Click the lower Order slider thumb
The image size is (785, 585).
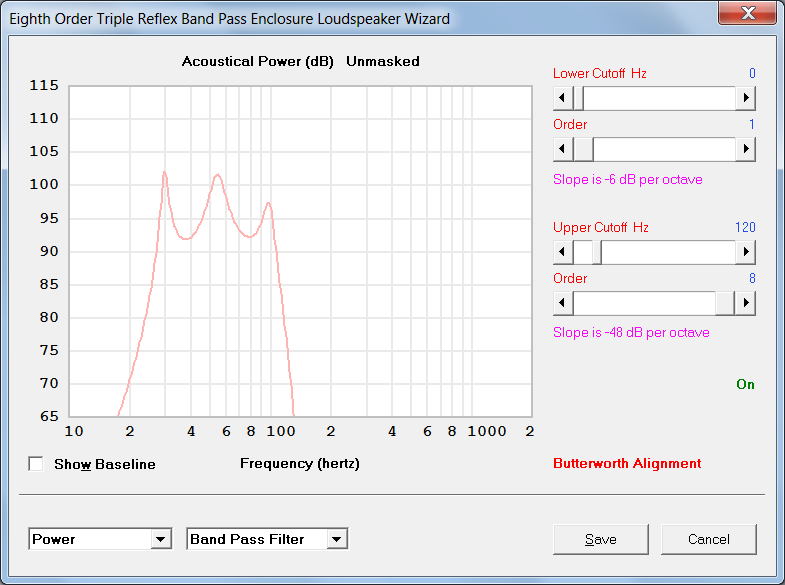pos(583,149)
